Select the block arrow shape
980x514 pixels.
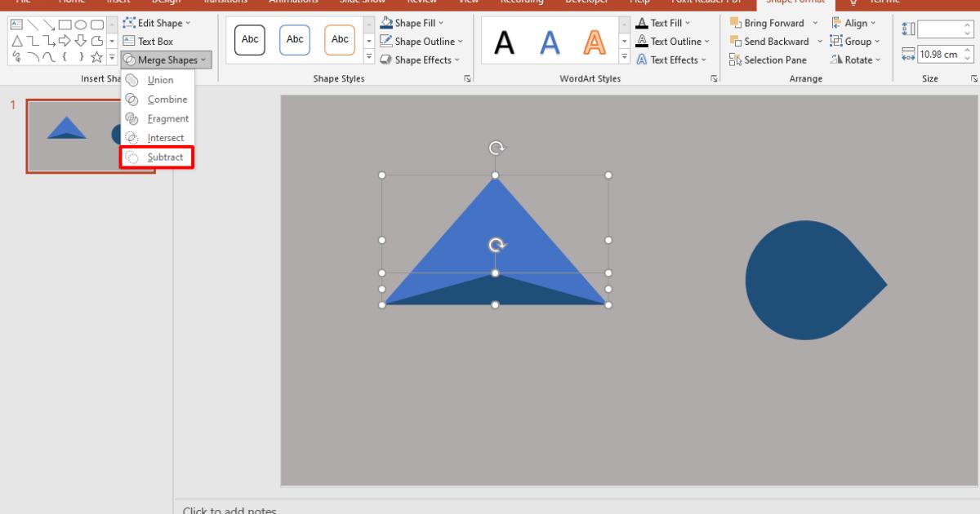63,40
